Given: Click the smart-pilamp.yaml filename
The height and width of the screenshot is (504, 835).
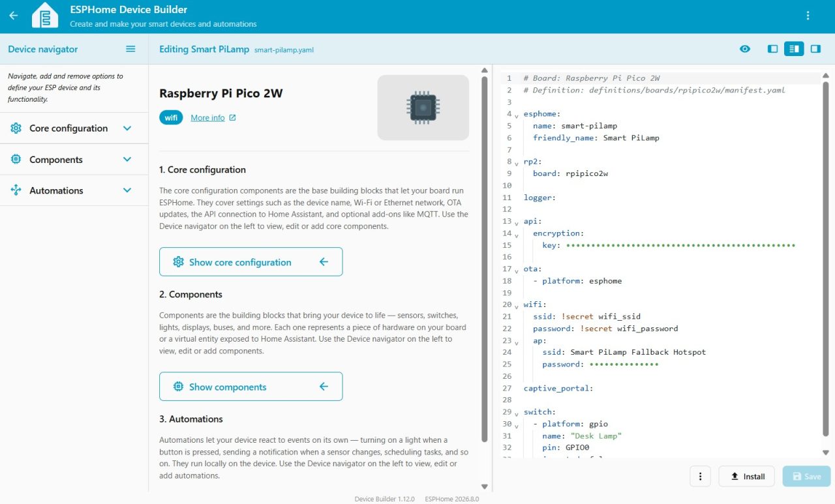Looking at the screenshot, I should pyautogui.click(x=284, y=50).
